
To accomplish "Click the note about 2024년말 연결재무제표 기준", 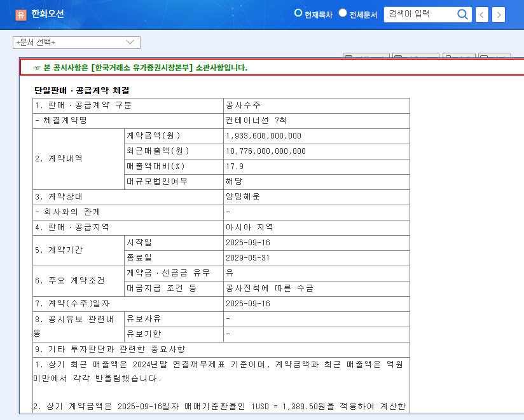I will 219,371.
